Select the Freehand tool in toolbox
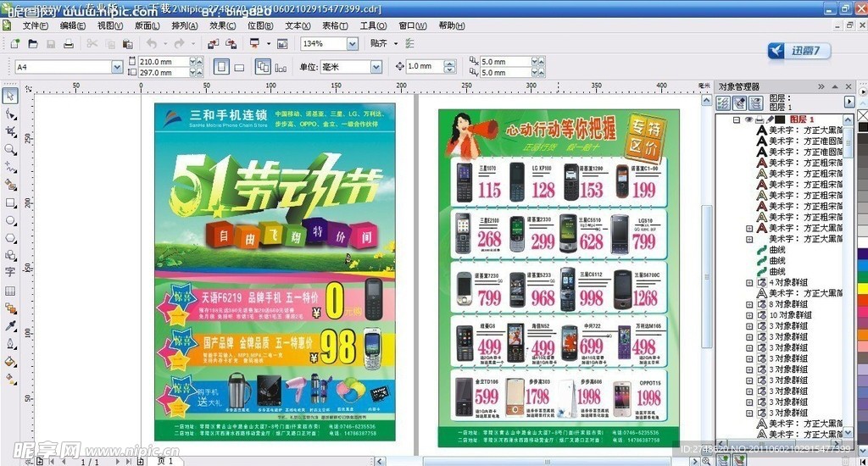This screenshot has width=868, height=466. 10,167
